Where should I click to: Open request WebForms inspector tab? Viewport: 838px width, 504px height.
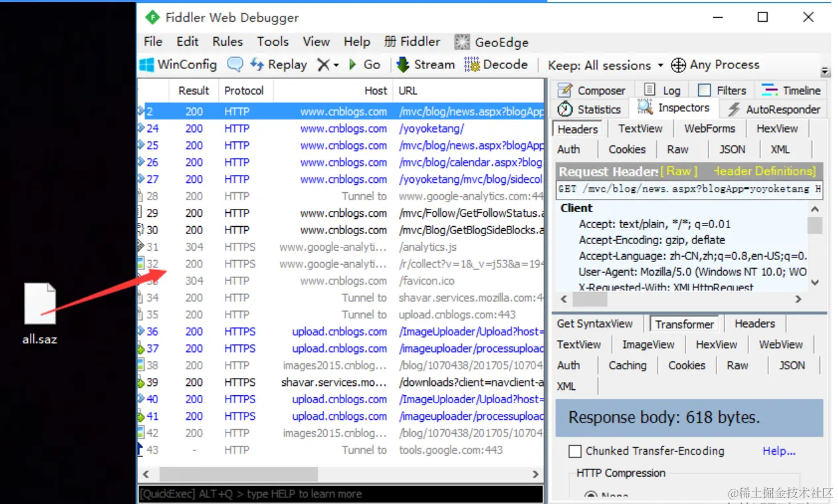point(710,129)
